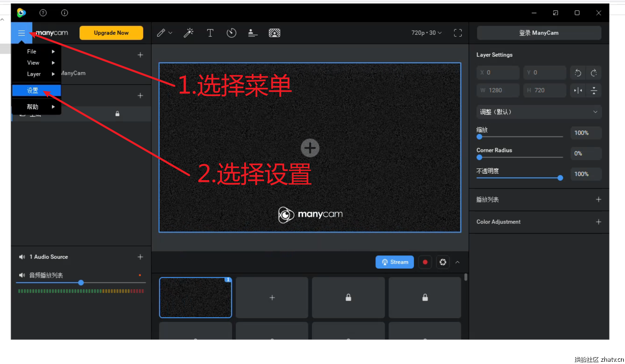Click the Stream button
Image resolution: width=625 pixels, height=364 pixels.
[x=395, y=262]
